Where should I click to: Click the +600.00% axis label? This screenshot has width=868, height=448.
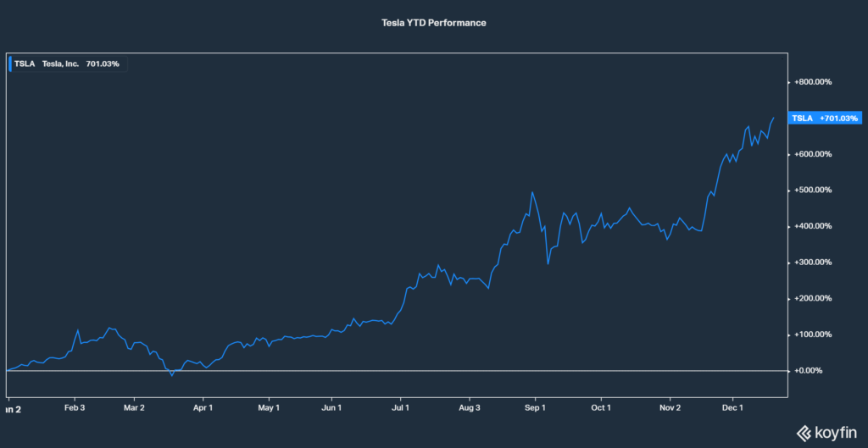[813, 154]
